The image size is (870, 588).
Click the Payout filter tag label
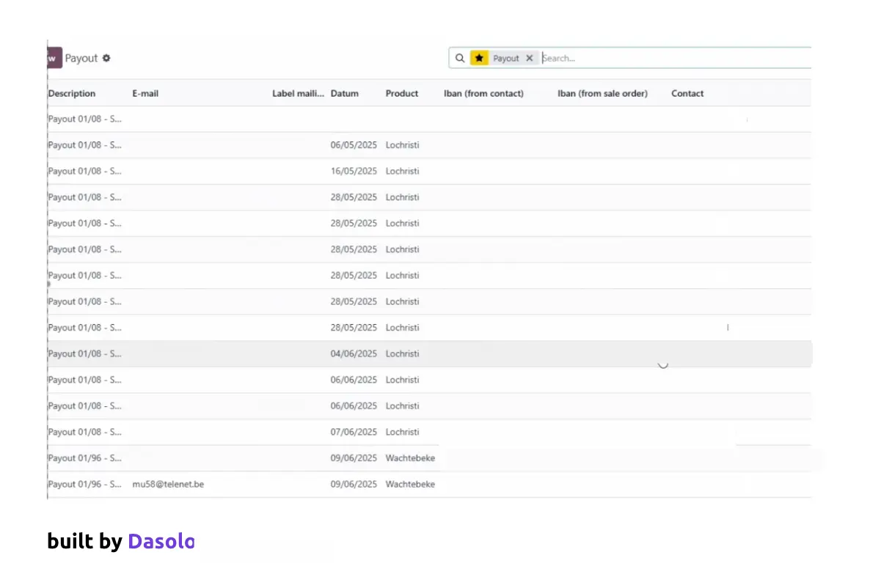pyautogui.click(x=505, y=58)
